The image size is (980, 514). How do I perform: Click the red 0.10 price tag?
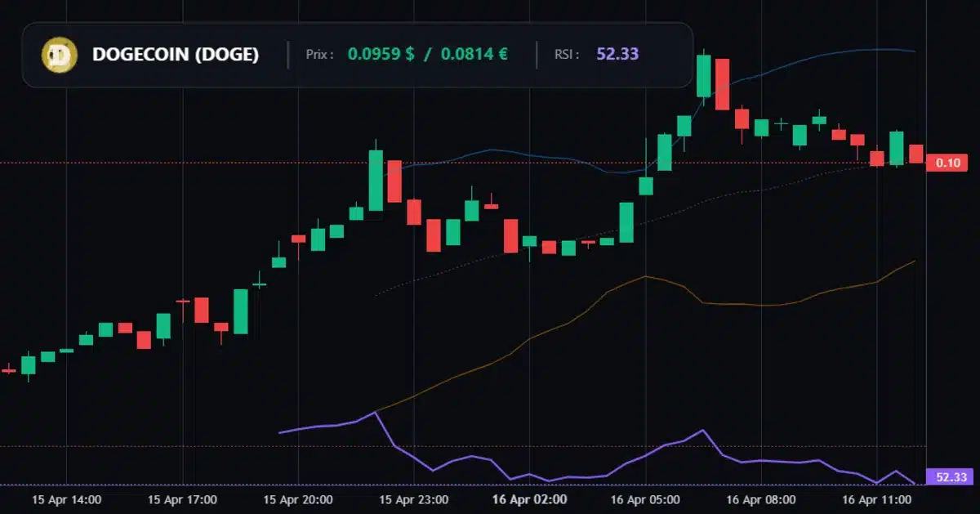[948, 163]
